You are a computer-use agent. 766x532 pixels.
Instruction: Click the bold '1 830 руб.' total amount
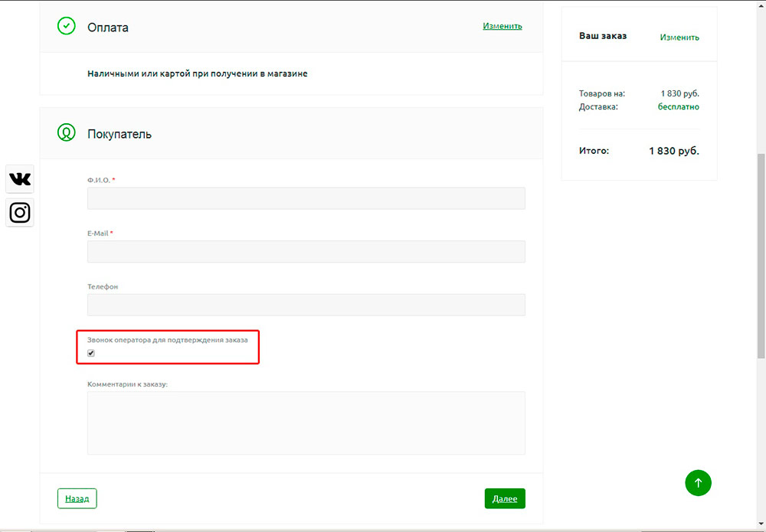[674, 151]
